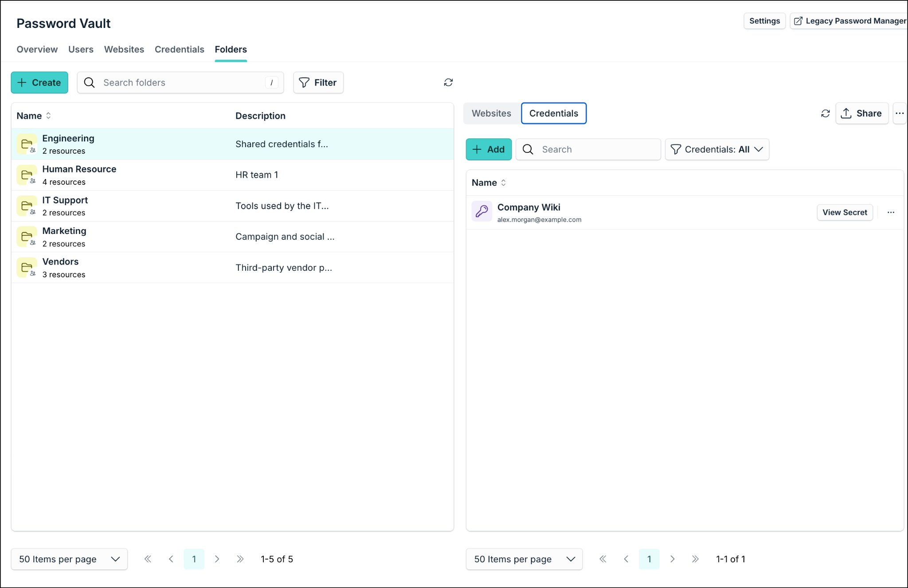View Secret for Company Wiki
The height and width of the screenshot is (588, 908).
pyautogui.click(x=845, y=212)
